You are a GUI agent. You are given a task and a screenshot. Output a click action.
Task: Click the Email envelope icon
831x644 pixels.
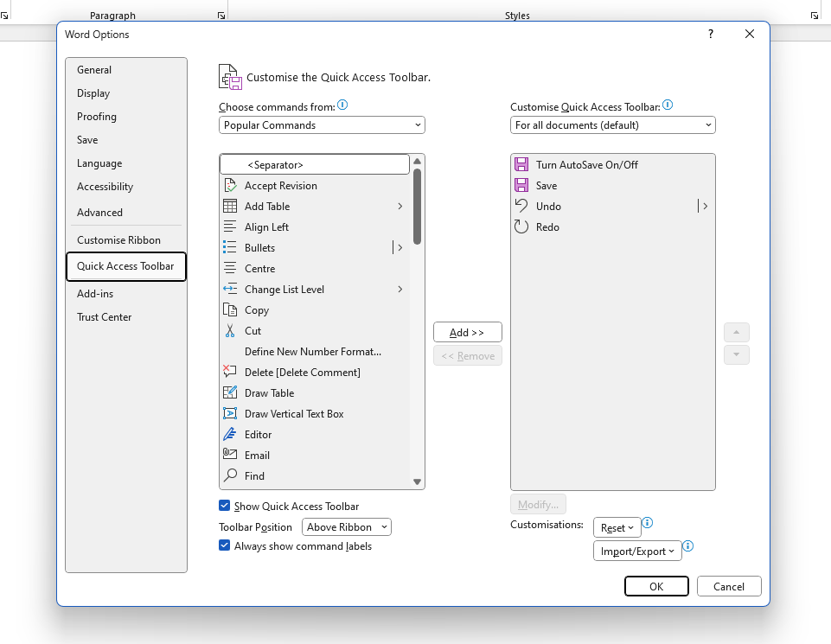coord(230,455)
